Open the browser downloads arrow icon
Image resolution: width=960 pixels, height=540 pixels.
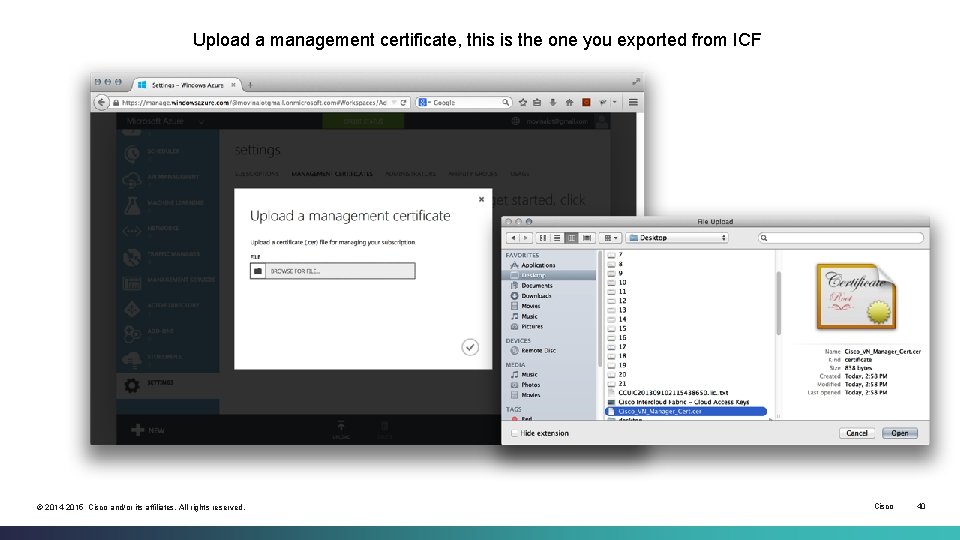[x=552, y=102]
